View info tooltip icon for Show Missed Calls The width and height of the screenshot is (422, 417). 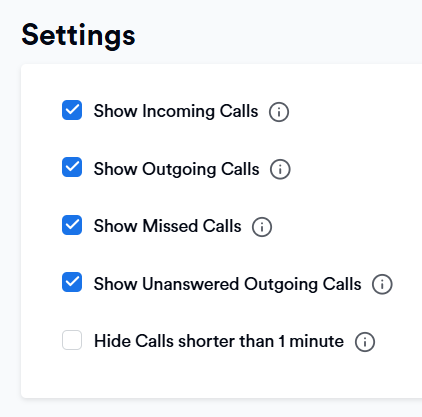tap(262, 227)
